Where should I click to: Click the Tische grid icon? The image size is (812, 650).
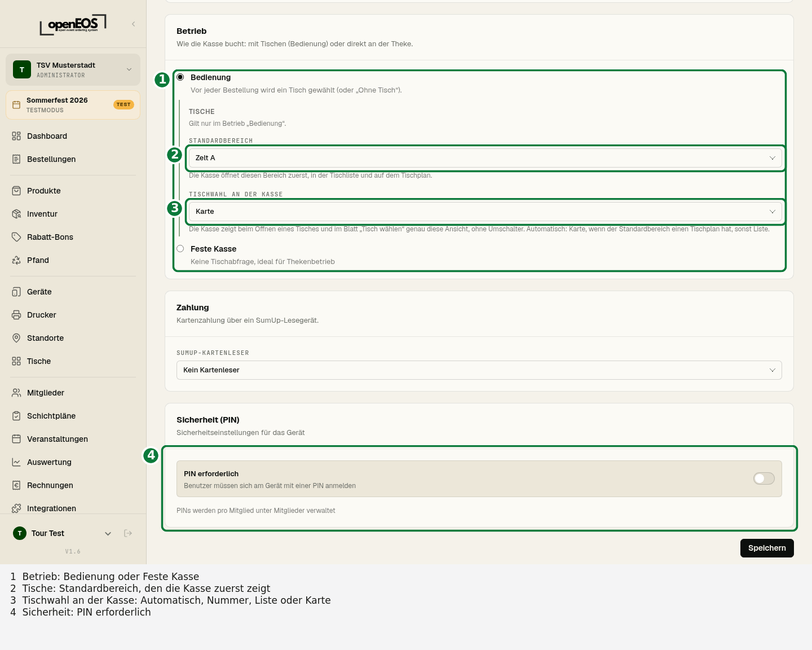click(16, 361)
